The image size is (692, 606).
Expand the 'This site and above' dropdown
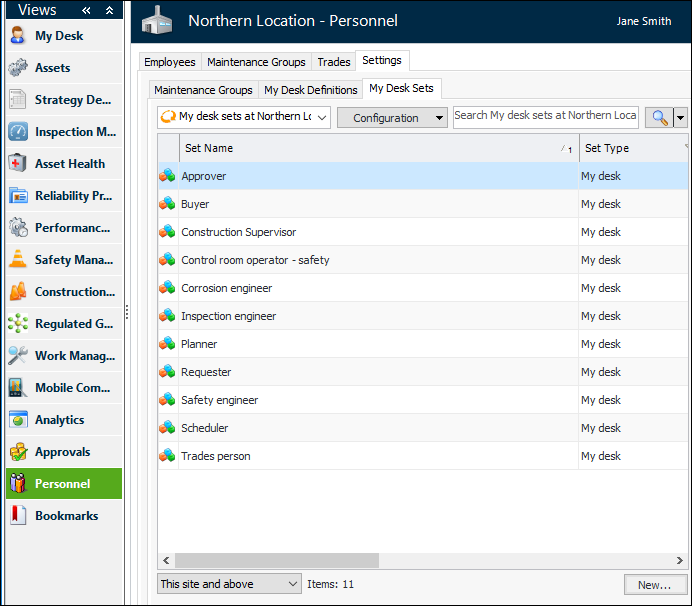click(229, 584)
